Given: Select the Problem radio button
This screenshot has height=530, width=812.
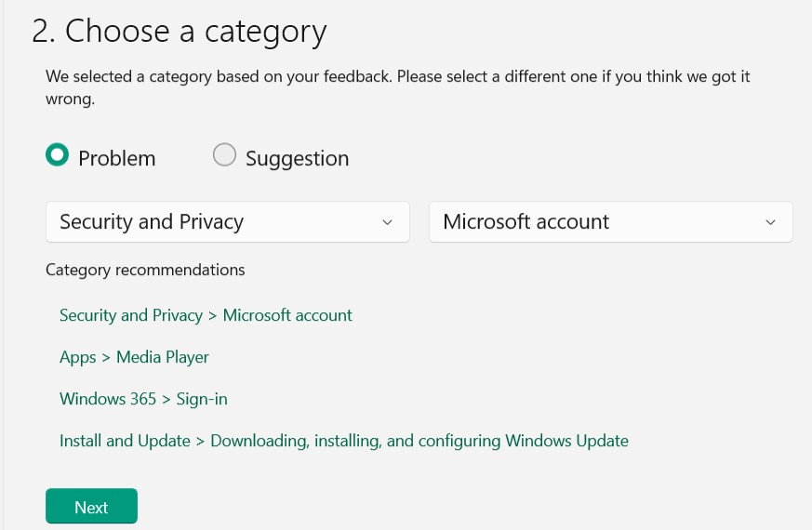Looking at the screenshot, I should pos(58,155).
